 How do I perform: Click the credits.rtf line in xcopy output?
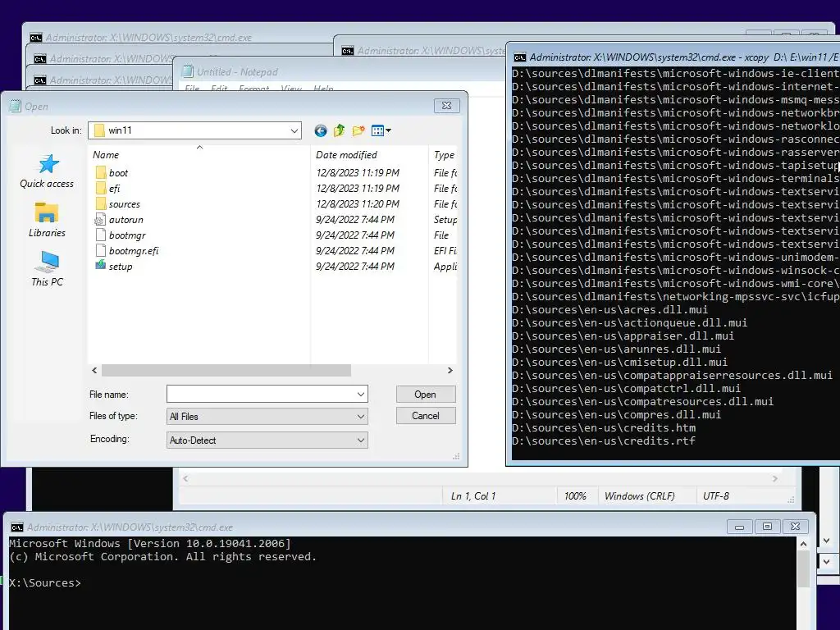[604, 441]
